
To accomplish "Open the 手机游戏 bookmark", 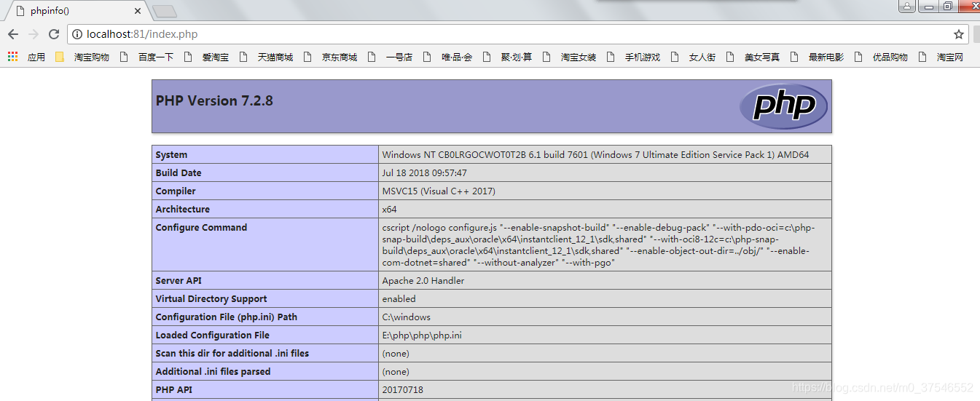I will pos(633,57).
